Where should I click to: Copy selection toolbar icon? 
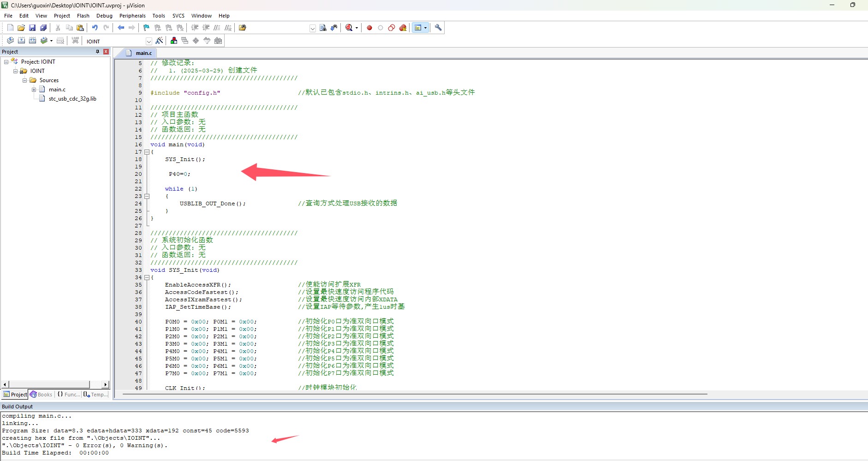69,28
